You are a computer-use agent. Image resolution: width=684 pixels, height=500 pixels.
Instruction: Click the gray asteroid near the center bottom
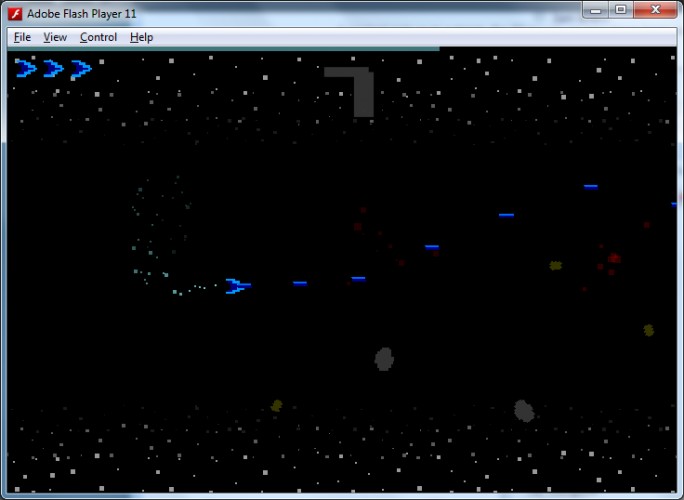384,359
